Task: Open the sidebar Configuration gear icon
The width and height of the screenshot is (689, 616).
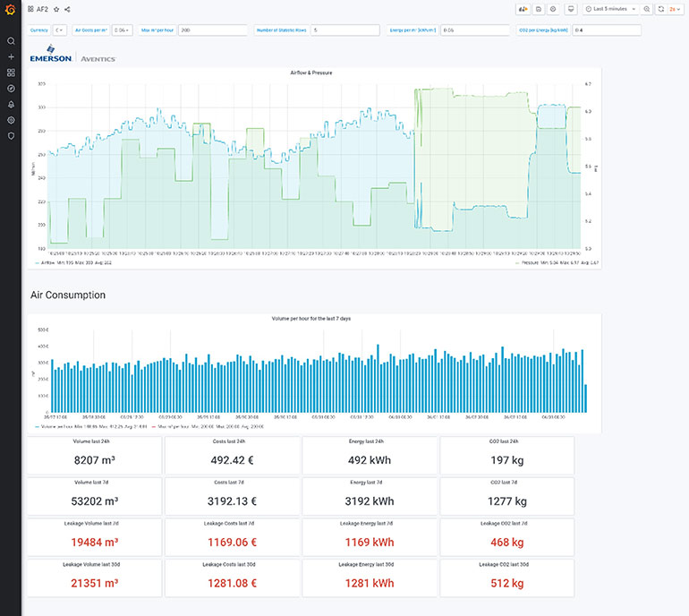Action: click(11, 120)
